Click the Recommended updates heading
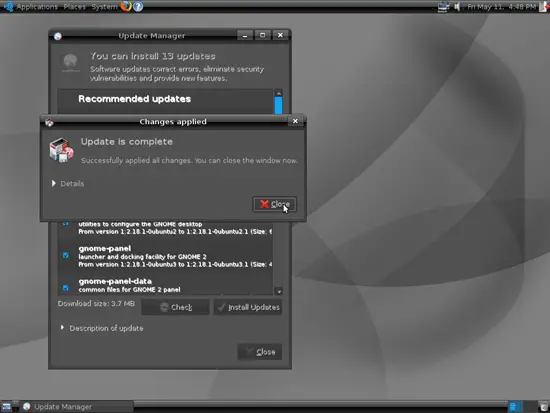Image resolution: width=550 pixels, height=413 pixels. pos(135,99)
